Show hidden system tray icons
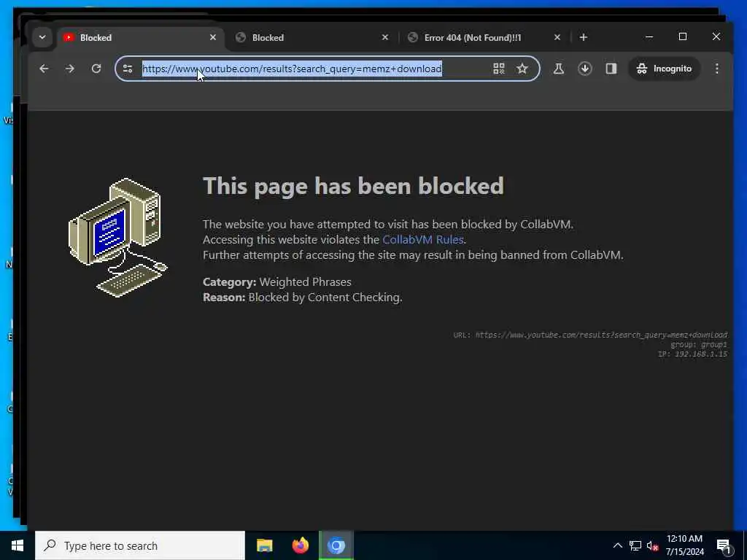 tap(617, 545)
